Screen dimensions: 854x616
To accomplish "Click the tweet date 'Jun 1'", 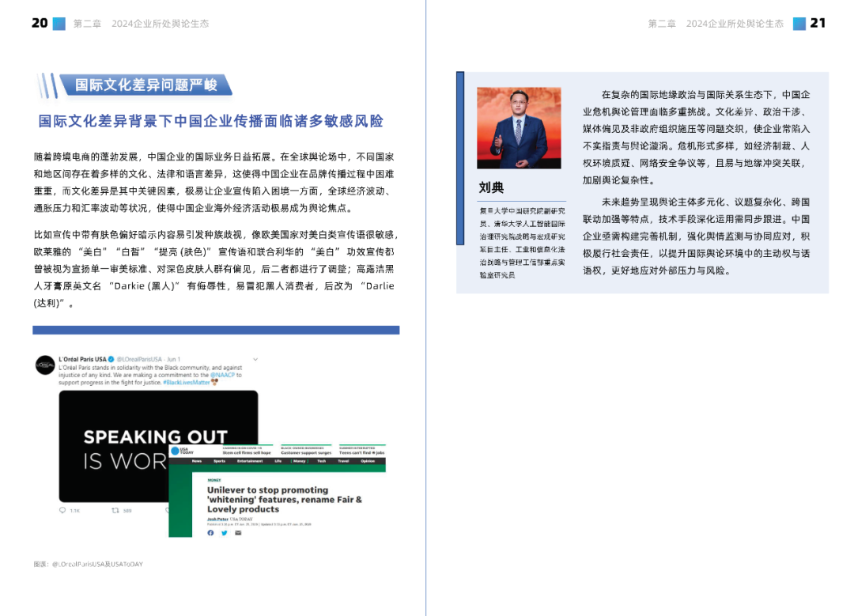I will [173, 360].
